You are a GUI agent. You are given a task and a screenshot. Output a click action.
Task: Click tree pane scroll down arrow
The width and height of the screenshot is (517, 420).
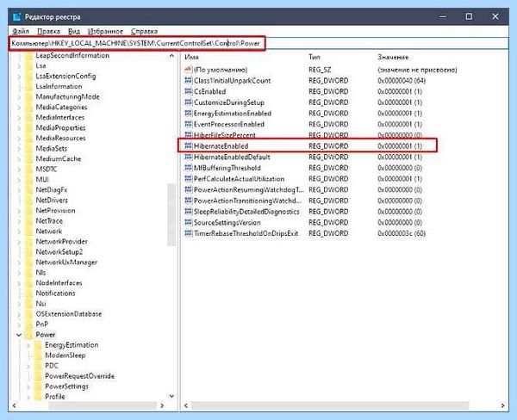(171, 396)
